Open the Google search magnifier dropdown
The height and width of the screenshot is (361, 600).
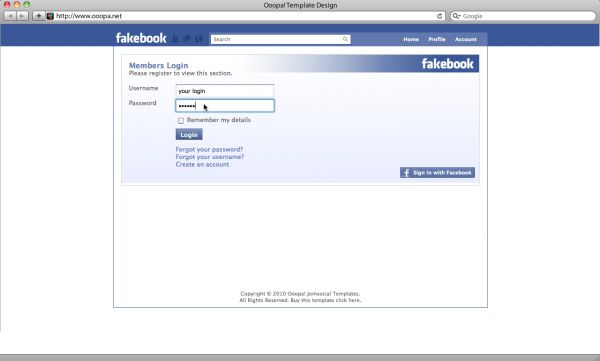pos(456,16)
